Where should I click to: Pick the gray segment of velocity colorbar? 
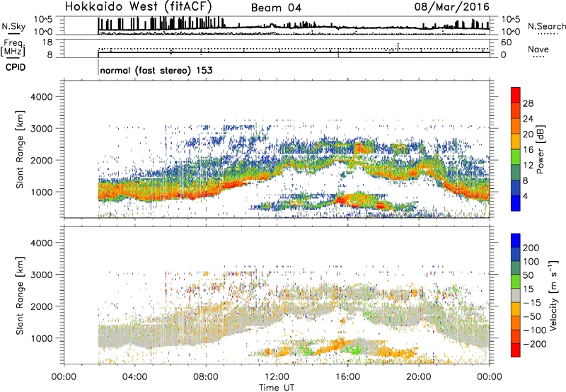[516, 295]
